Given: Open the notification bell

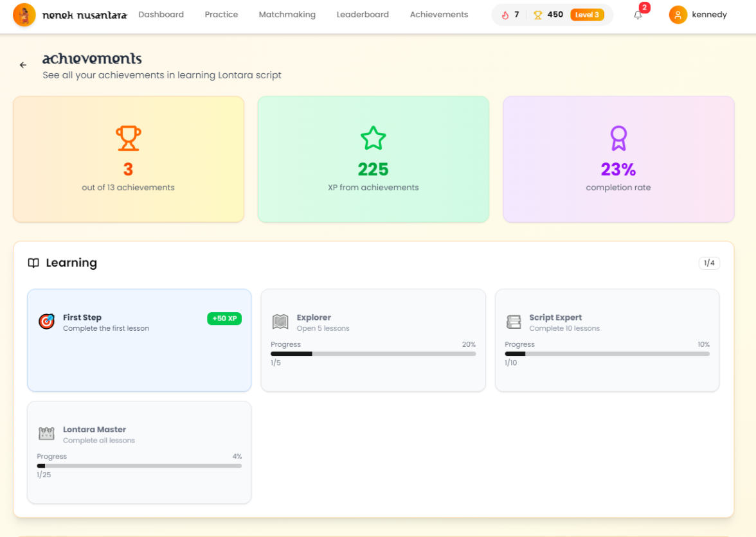Looking at the screenshot, I should pyautogui.click(x=638, y=15).
